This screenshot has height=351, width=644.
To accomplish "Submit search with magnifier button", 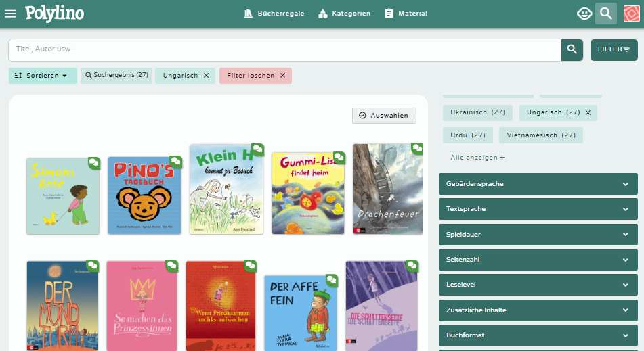I will tap(572, 49).
